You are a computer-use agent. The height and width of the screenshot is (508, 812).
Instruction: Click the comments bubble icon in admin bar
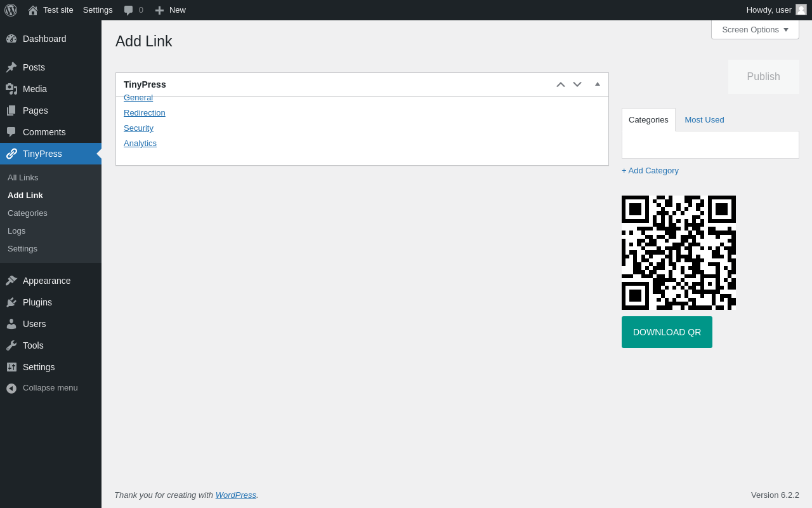tap(129, 10)
